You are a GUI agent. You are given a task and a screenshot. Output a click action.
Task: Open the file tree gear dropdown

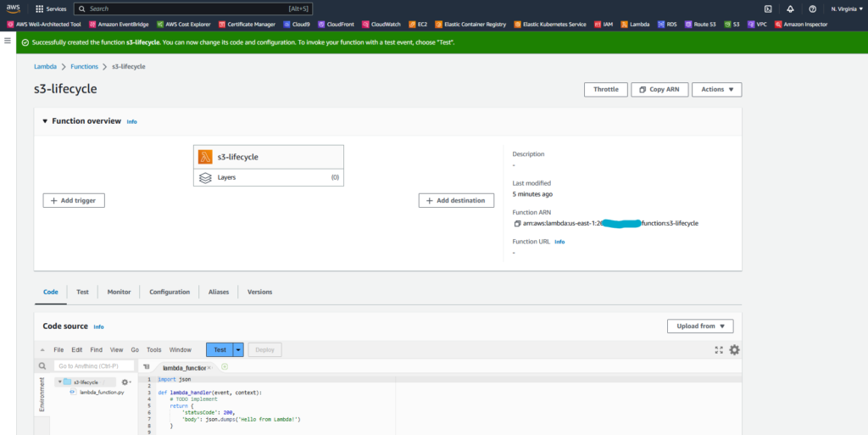tap(126, 382)
